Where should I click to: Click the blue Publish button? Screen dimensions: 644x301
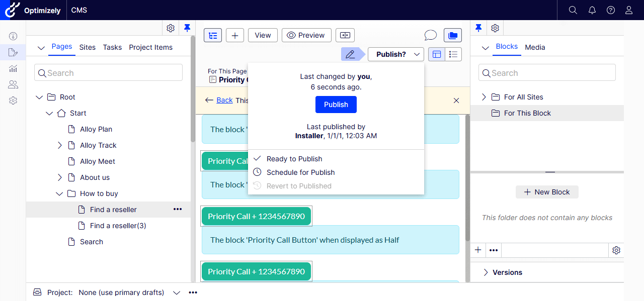(x=336, y=105)
